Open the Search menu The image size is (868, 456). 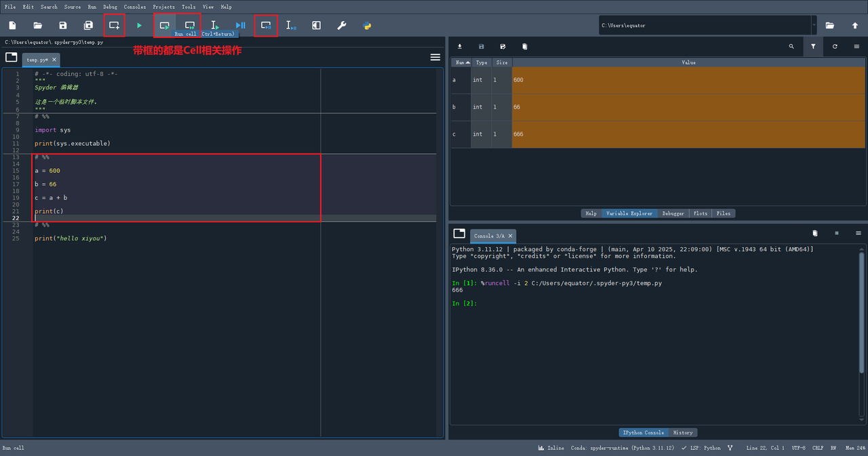(x=49, y=7)
